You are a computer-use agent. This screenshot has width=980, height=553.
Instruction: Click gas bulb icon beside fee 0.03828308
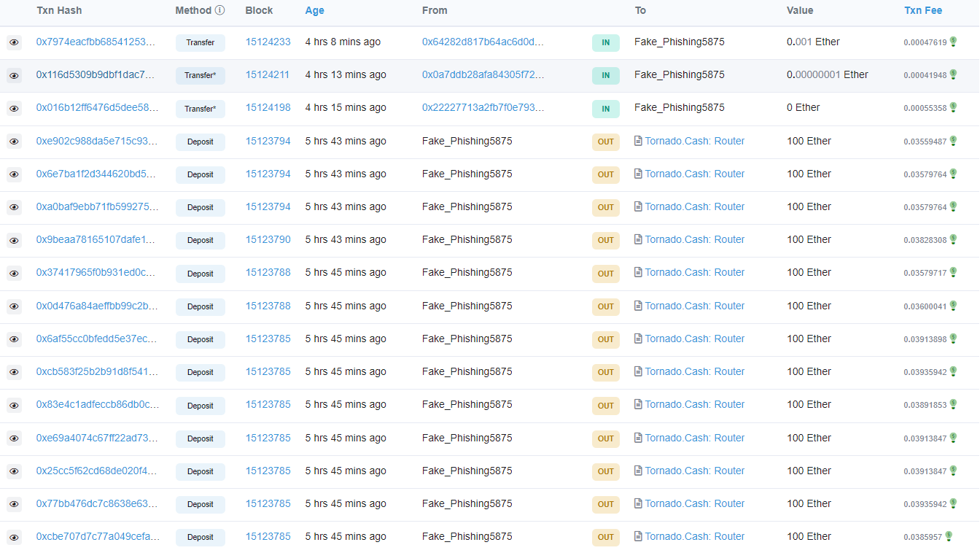pos(953,239)
